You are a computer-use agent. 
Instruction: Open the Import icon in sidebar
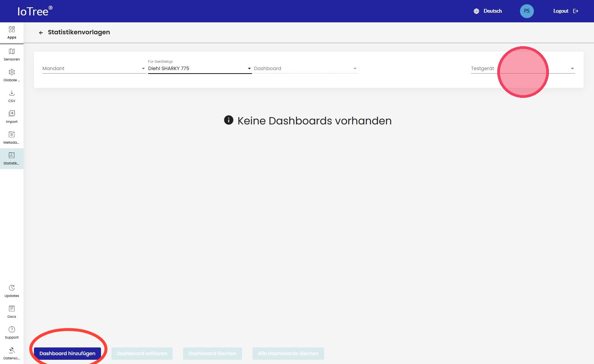(x=12, y=114)
